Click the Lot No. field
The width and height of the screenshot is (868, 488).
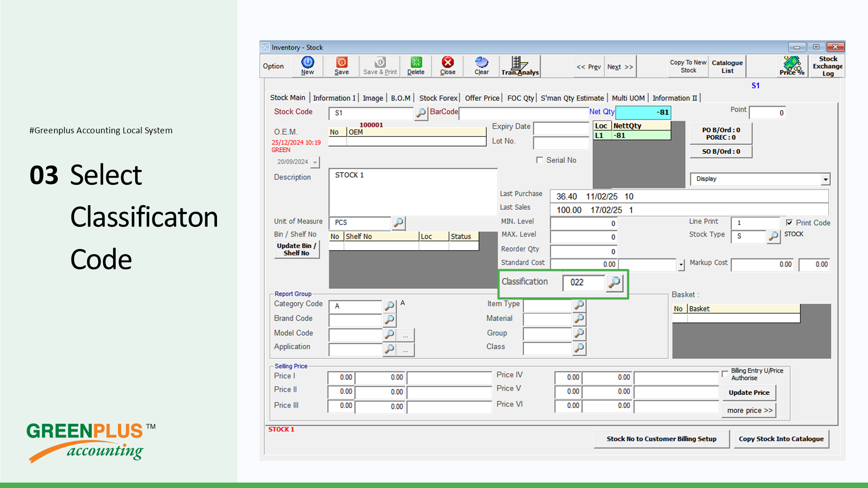click(x=561, y=143)
